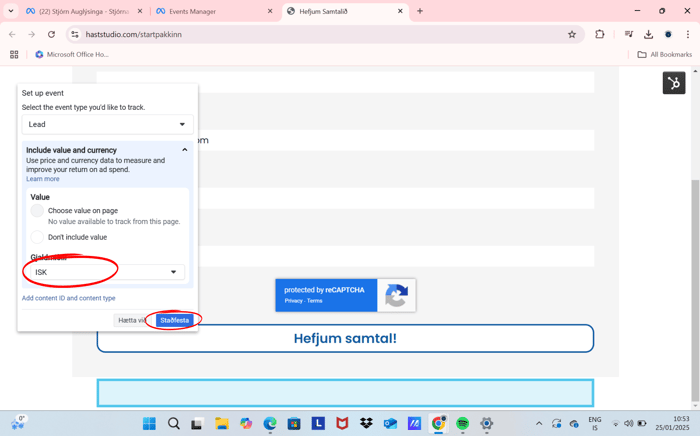The height and width of the screenshot is (436, 700).
Task: Open volume control in system tray
Action: click(629, 423)
